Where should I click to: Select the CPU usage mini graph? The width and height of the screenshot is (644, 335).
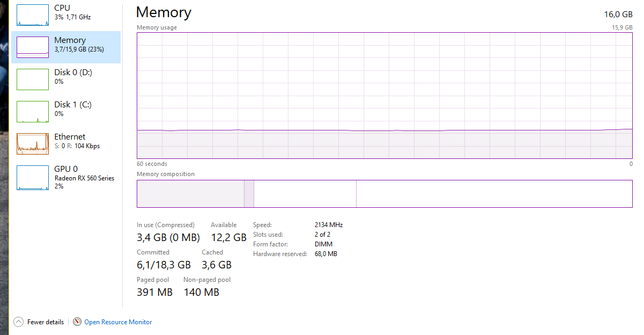coord(33,15)
